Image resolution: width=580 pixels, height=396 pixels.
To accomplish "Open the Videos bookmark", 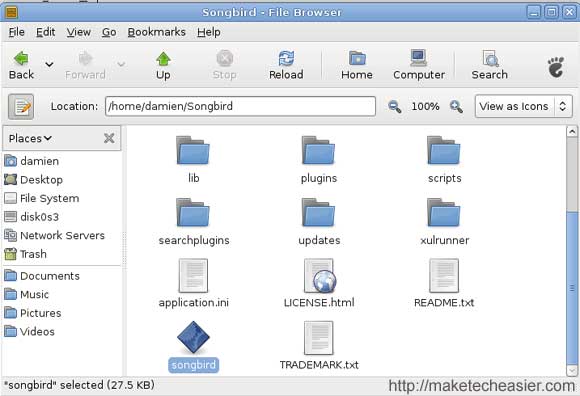I will click(x=62, y=332).
